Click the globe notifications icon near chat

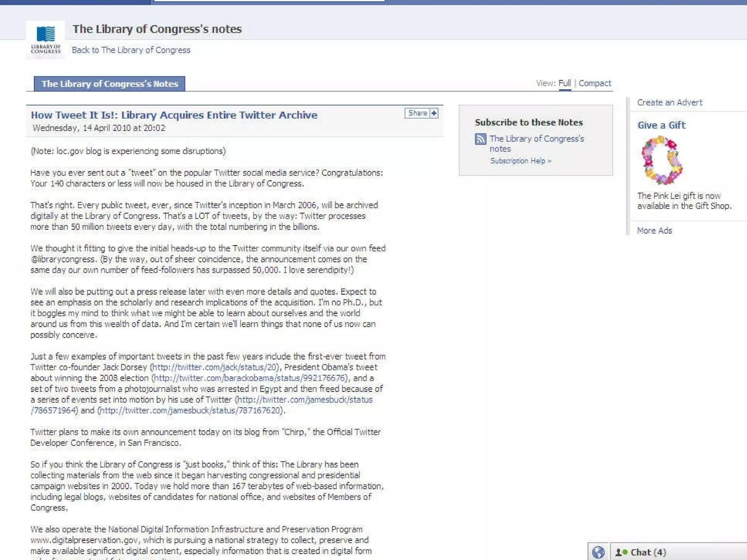click(x=598, y=552)
